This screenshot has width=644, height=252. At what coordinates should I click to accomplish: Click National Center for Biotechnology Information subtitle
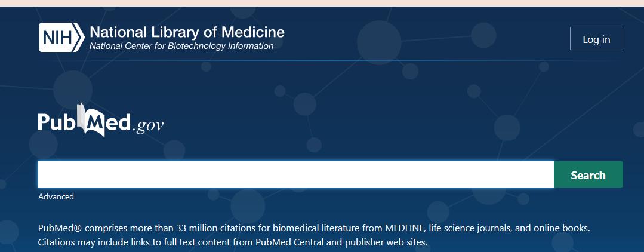181,47
